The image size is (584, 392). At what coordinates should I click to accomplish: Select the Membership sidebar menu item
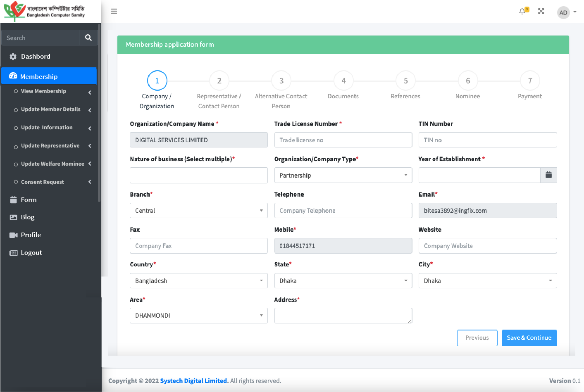(x=39, y=76)
